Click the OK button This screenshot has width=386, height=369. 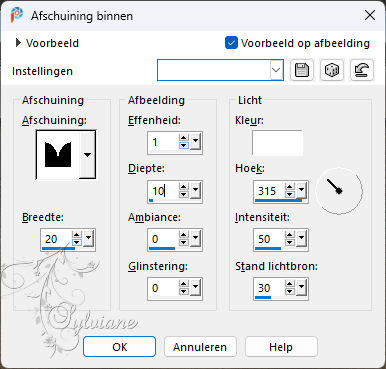pos(119,347)
